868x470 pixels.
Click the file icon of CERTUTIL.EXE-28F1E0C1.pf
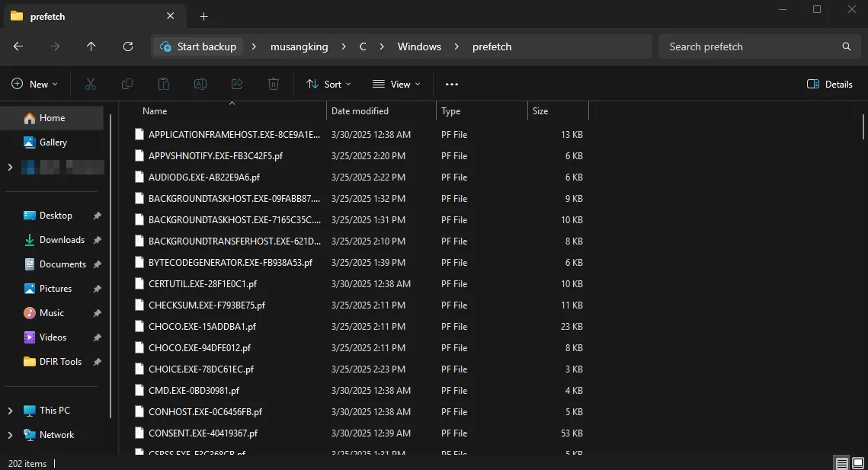point(139,283)
